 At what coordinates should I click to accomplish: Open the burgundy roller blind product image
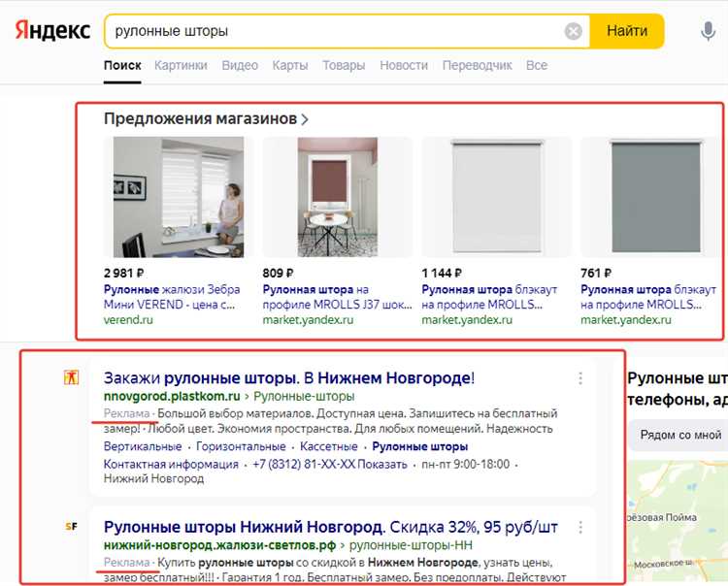click(x=338, y=197)
